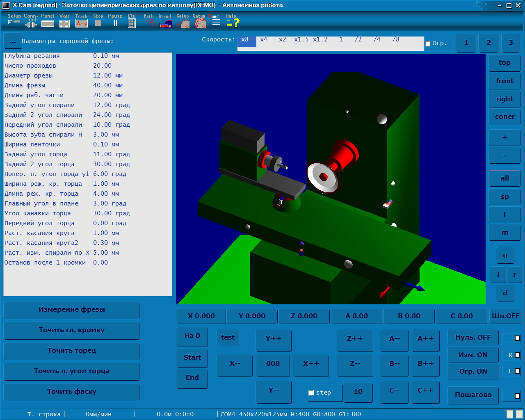Open the Help question mark icon

233,21
